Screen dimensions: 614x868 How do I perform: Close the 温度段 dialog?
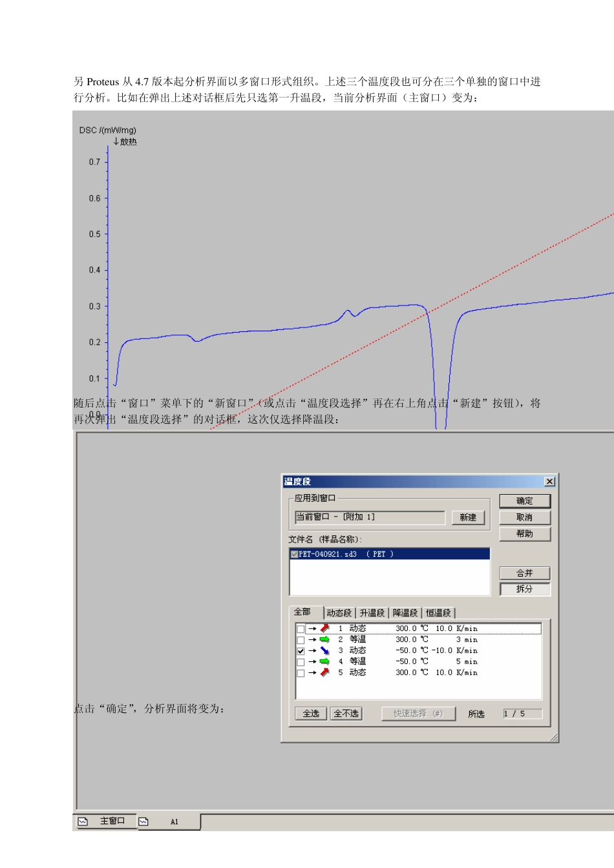tap(549, 482)
